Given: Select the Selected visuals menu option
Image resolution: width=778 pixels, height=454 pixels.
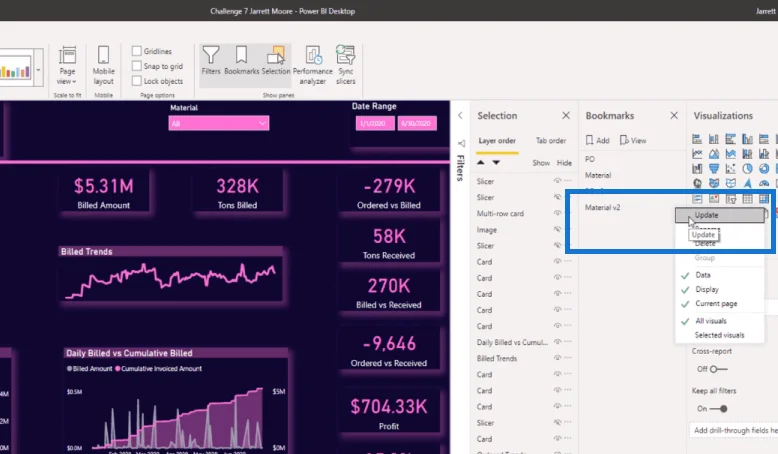Looking at the screenshot, I should coord(719,335).
